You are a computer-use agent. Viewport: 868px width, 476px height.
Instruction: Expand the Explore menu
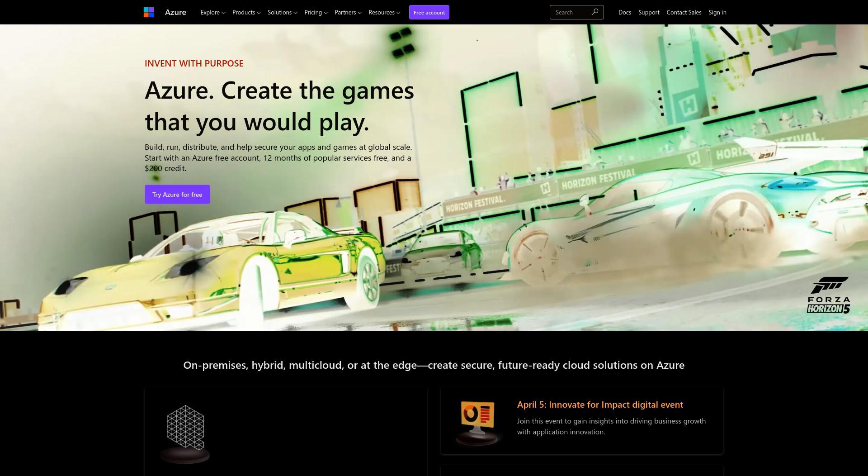(213, 12)
